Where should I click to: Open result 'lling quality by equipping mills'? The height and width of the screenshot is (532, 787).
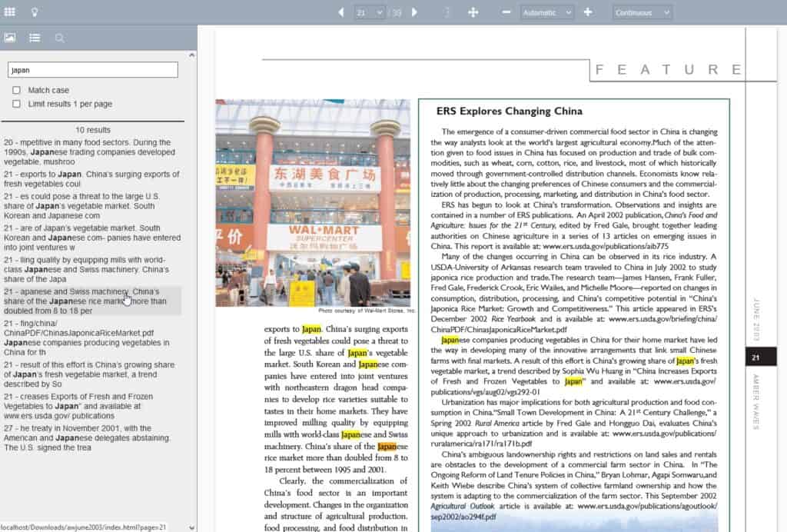[91, 270]
